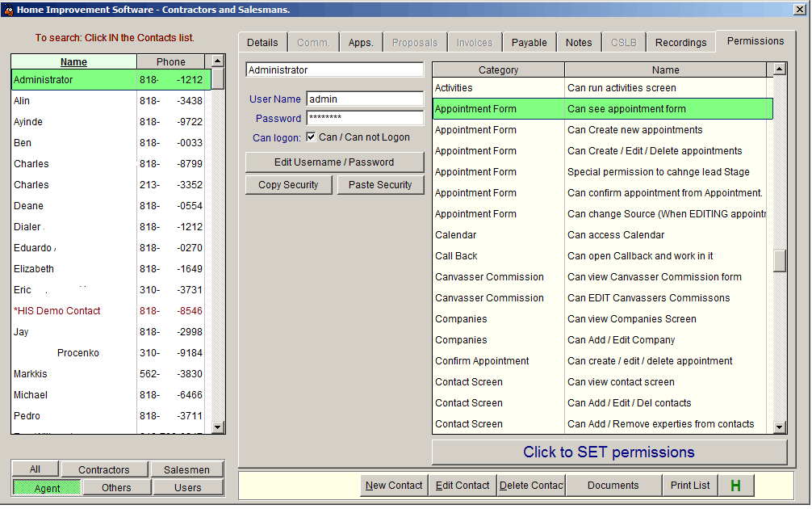Viewport: 812px width, 509px height.
Task: Click the Paste Security button
Action: [x=380, y=184]
